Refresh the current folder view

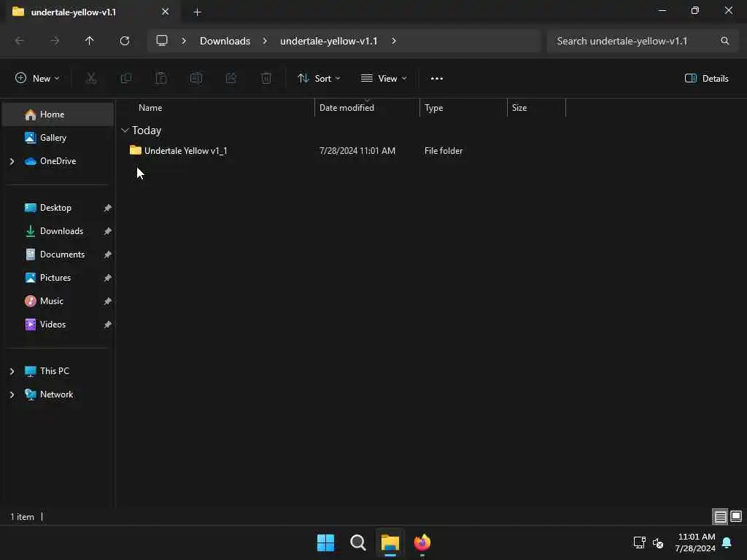pyautogui.click(x=125, y=41)
